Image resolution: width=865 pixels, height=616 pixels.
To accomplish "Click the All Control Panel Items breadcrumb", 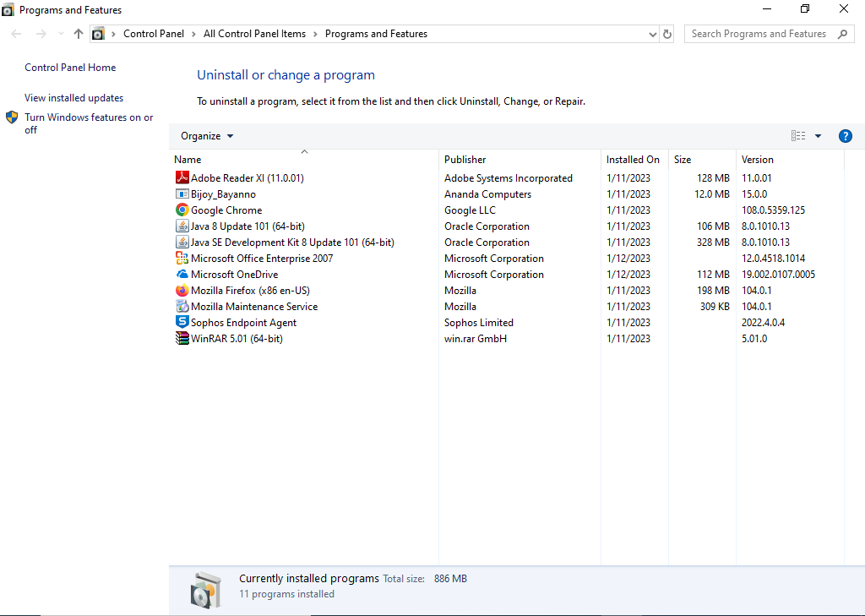I will click(254, 34).
